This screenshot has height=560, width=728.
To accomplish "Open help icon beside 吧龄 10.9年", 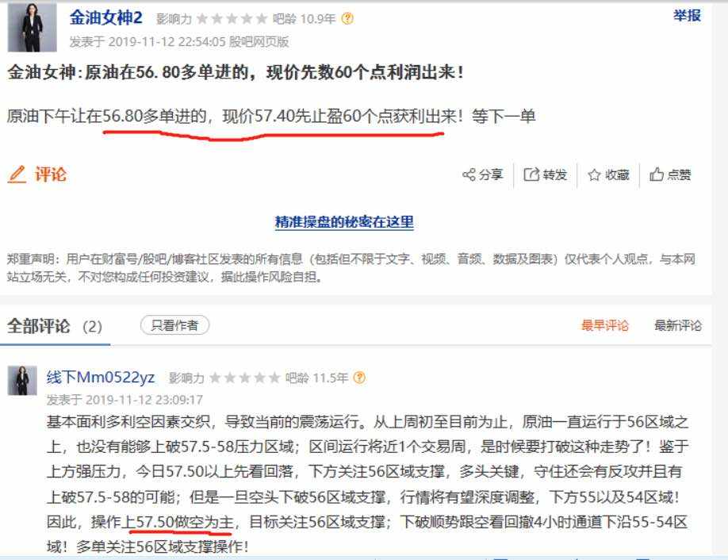I will 347,18.
